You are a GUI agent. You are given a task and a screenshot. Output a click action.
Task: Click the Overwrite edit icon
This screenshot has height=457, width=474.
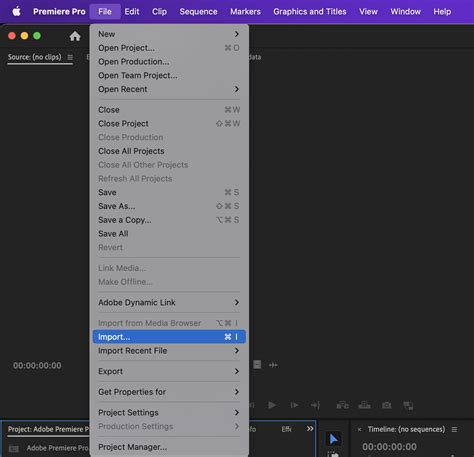tap(364, 405)
